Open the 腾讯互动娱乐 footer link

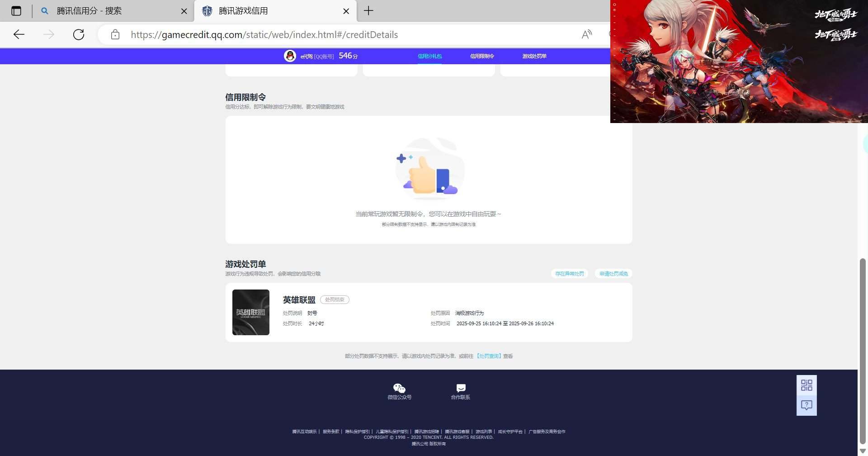pyautogui.click(x=304, y=432)
